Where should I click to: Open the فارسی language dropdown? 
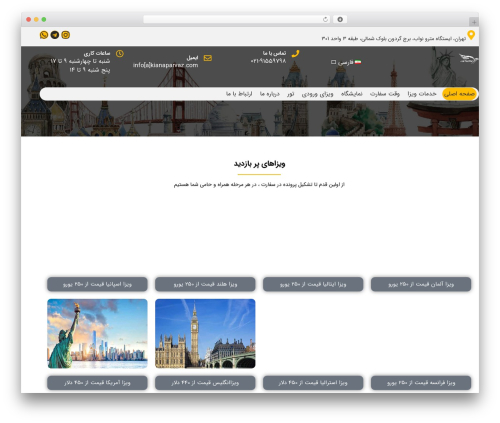(x=346, y=62)
